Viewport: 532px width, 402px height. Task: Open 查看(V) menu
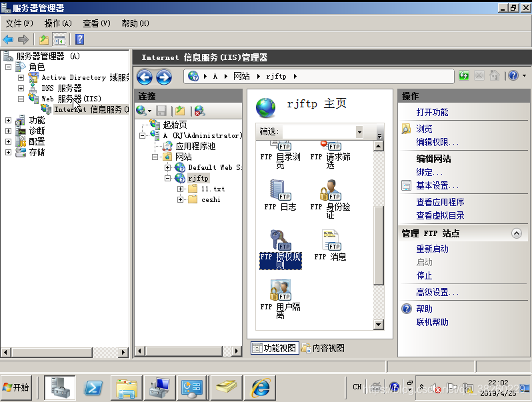coord(97,23)
